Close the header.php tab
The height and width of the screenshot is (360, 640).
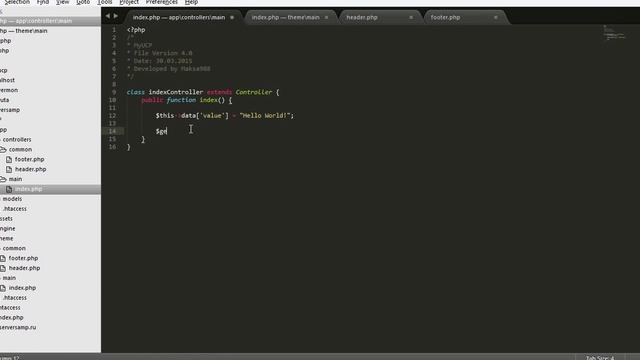click(x=411, y=18)
